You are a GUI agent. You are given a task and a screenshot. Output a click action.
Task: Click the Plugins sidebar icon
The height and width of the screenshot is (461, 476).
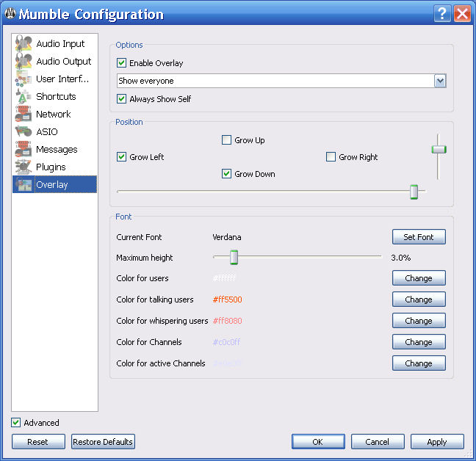24,167
